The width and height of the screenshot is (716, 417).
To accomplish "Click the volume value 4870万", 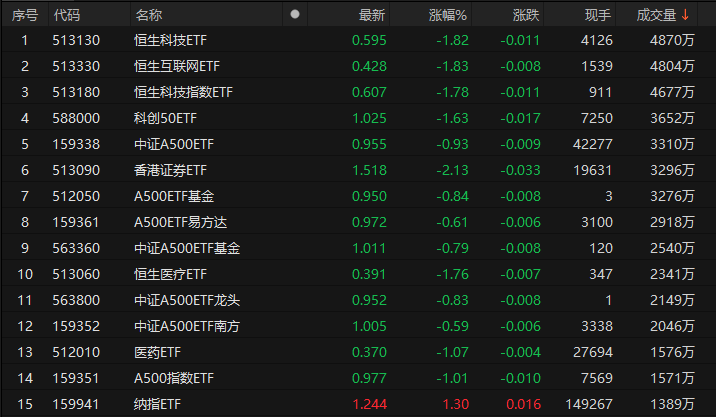I will [672, 40].
